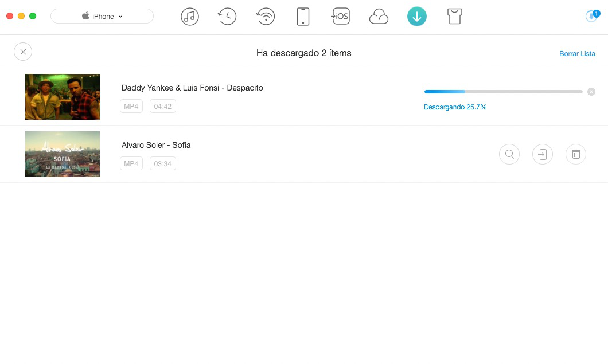This screenshot has width=608, height=364.
Task: Click the 'Ha descargado 2 ítems' heading
Action: [303, 53]
